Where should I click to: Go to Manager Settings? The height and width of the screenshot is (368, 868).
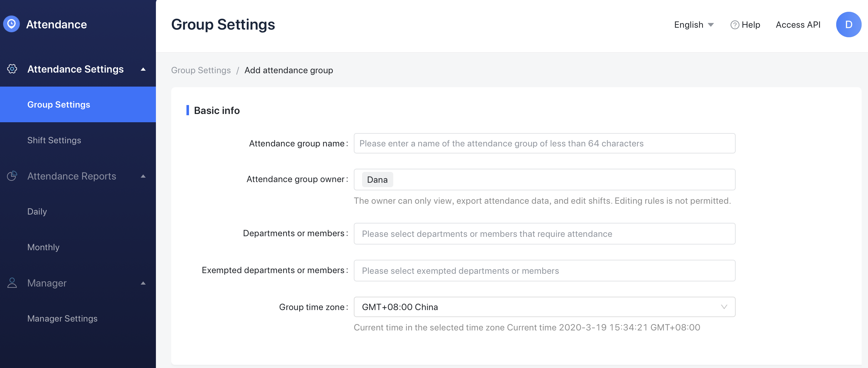62,318
